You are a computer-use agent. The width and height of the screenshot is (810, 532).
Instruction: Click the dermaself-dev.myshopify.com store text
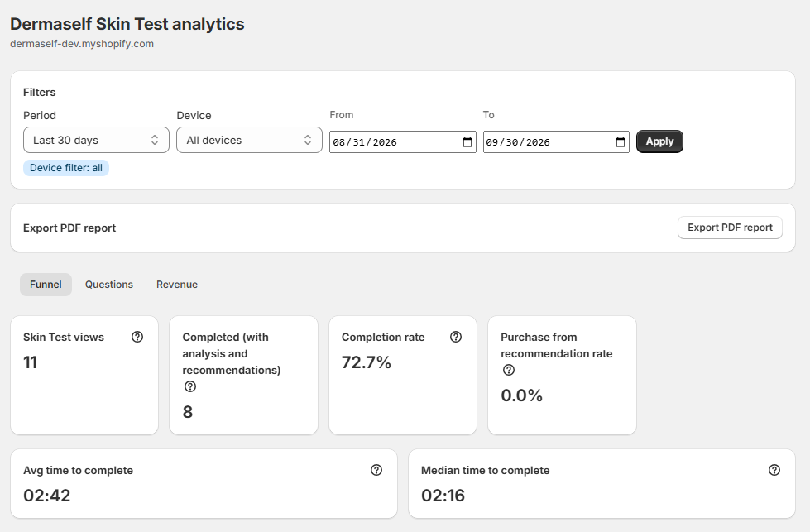(82, 44)
